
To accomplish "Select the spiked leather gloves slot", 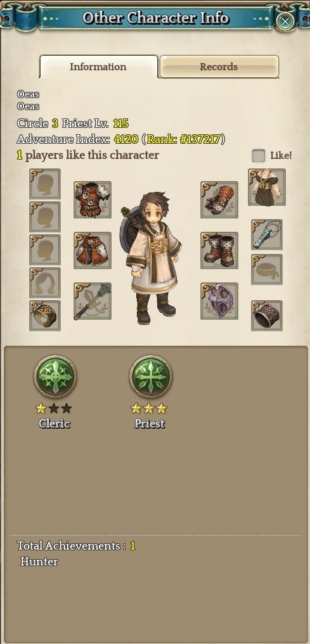I will click(x=219, y=199).
